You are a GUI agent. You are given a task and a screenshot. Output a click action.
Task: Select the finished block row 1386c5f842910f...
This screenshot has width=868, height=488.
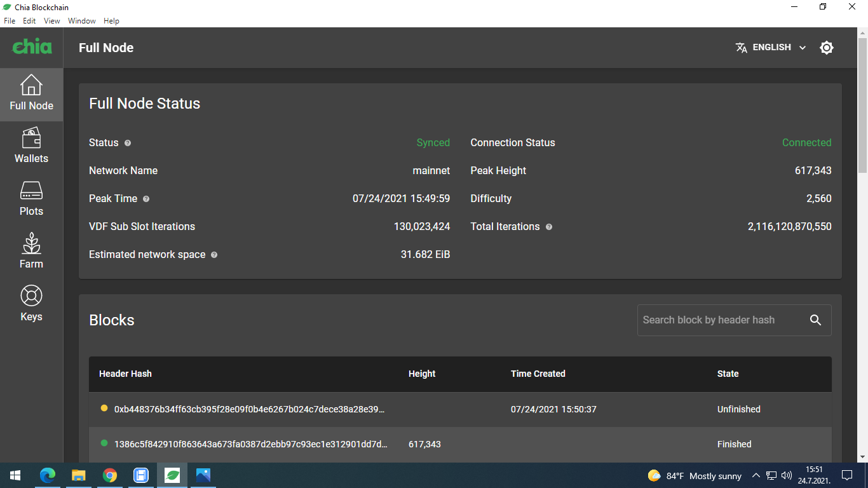tap(460, 444)
